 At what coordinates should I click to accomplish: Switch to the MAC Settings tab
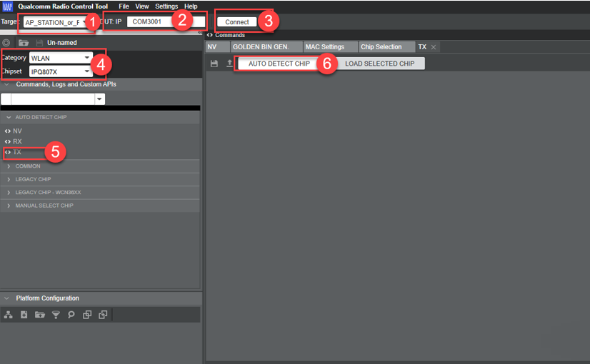[331, 47]
